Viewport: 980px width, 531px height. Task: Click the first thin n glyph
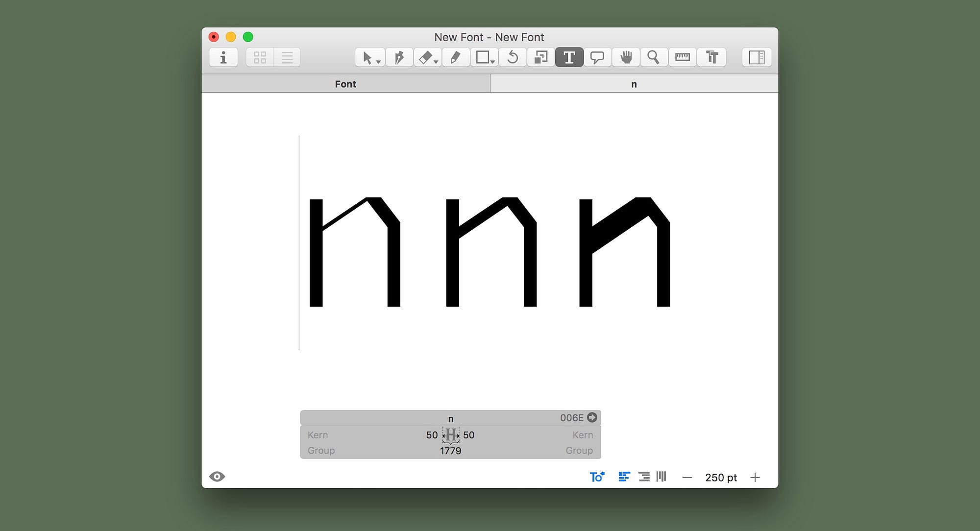(x=355, y=252)
